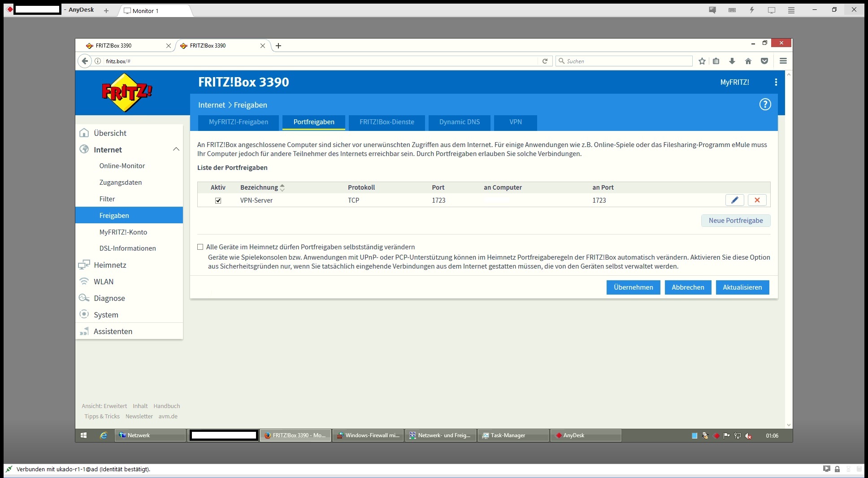Open the VPN tab

tap(516, 122)
